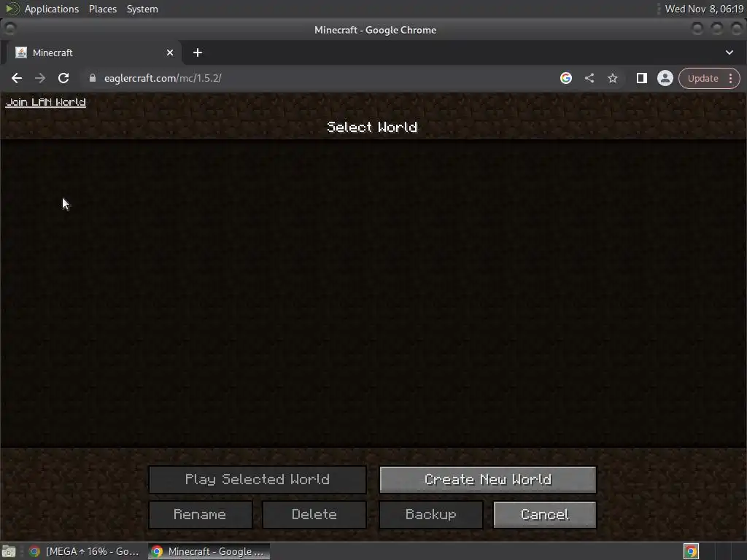Open the Chrome profile avatar
This screenshot has width=747, height=560.
(x=665, y=78)
